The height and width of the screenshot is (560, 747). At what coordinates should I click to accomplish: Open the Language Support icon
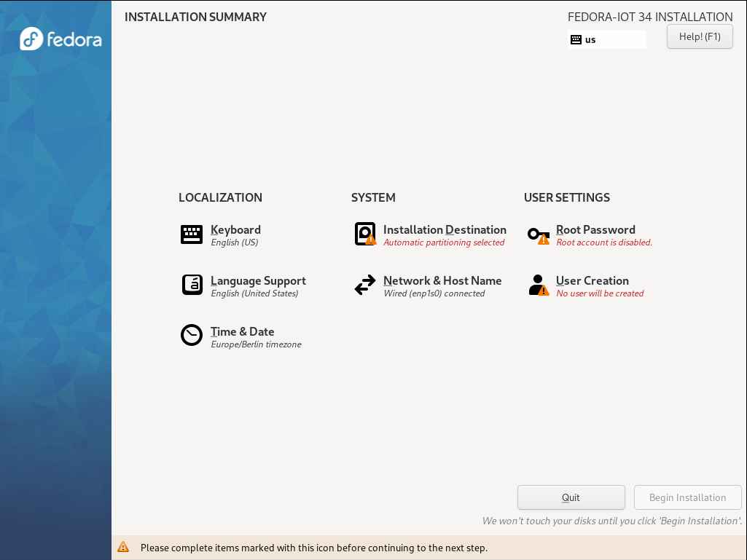192,285
